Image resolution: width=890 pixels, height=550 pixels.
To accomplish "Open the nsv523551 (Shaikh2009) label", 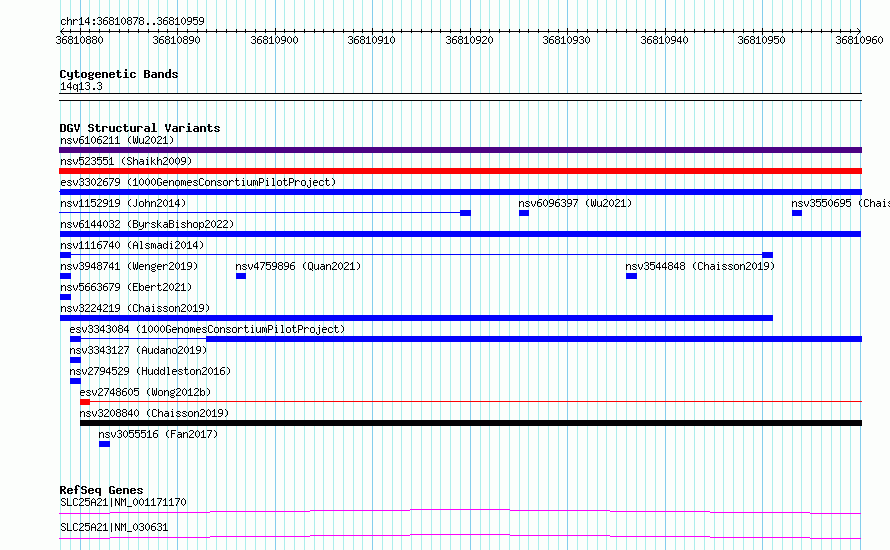I will (x=126, y=161).
